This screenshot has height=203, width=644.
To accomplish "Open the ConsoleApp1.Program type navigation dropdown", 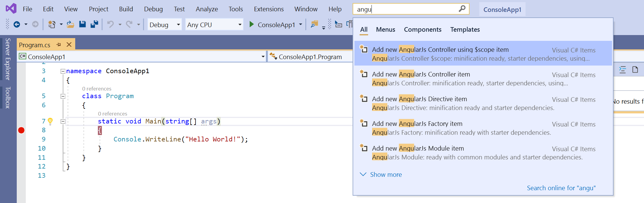I will 310,57.
